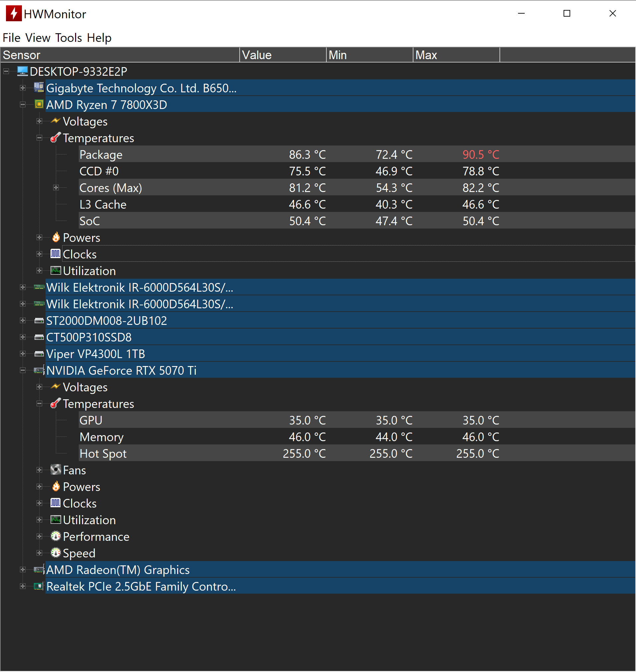The height and width of the screenshot is (672, 636).
Task: Click the Clocks waveform icon under AMD Ryzen 7
Action: [x=55, y=254]
